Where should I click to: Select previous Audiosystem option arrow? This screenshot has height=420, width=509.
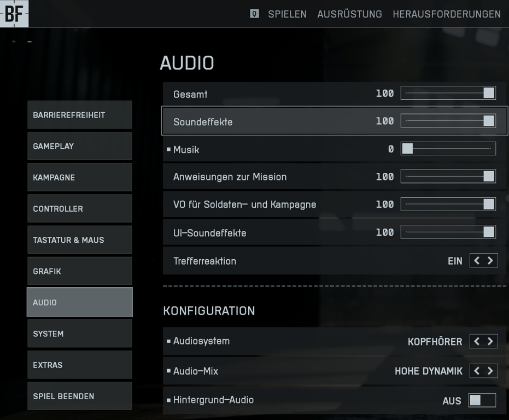(477, 341)
